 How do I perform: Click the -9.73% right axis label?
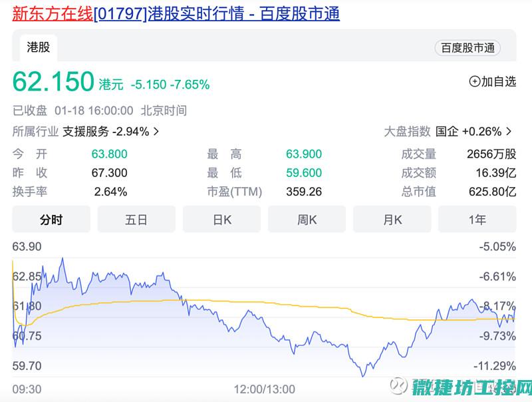[x=497, y=336]
